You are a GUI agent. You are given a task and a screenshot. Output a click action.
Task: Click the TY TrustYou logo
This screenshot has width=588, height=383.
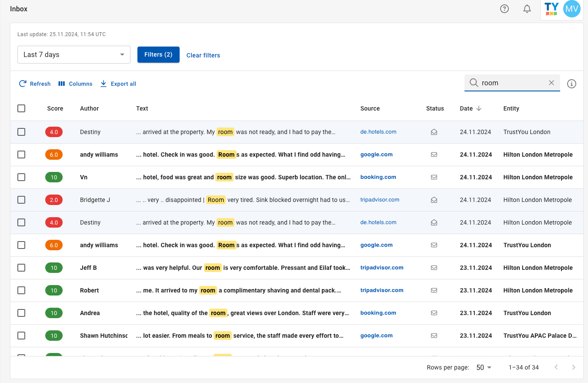551,9
